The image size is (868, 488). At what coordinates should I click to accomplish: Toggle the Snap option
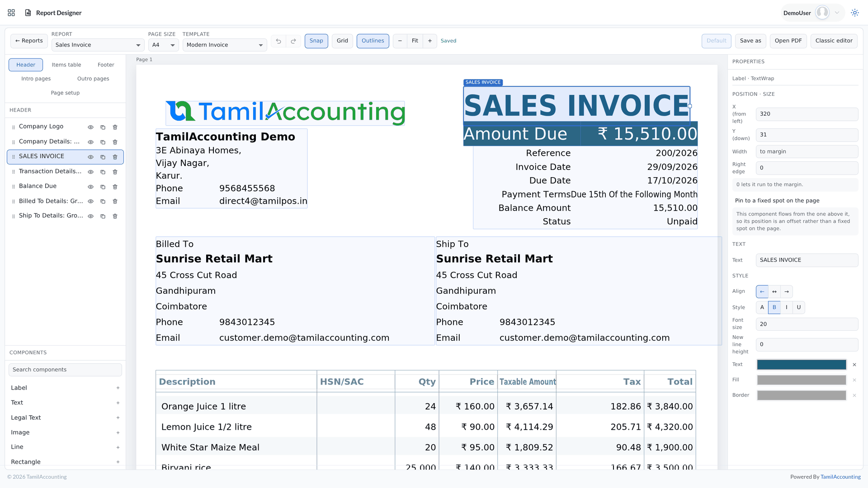coord(316,41)
